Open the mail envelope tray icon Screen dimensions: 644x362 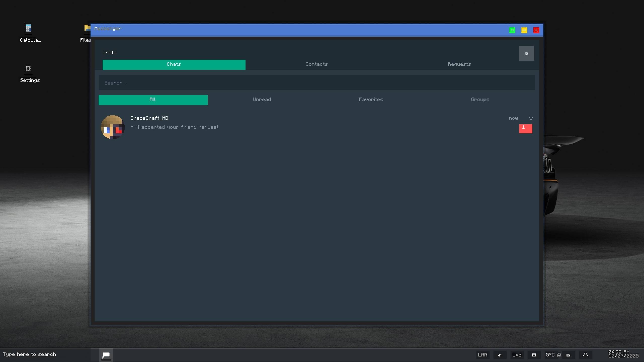tap(534, 355)
